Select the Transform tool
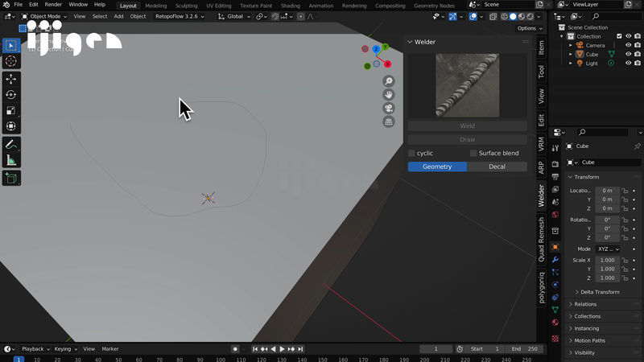The width and height of the screenshot is (644, 362). click(11, 126)
